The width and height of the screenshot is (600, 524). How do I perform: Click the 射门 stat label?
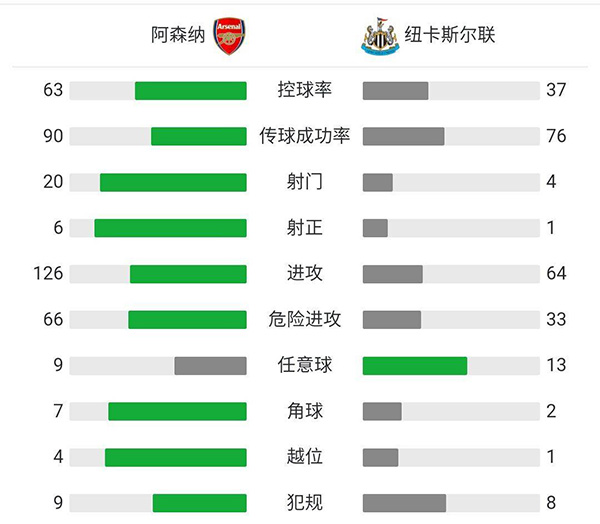pyautogui.click(x=304, y=182)
